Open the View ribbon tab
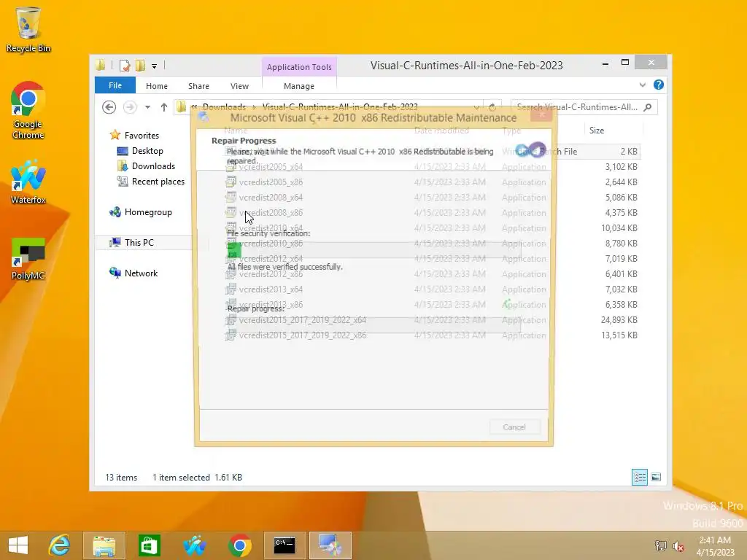The height and width of the screenshot is (560, 747). pos(239,86)
